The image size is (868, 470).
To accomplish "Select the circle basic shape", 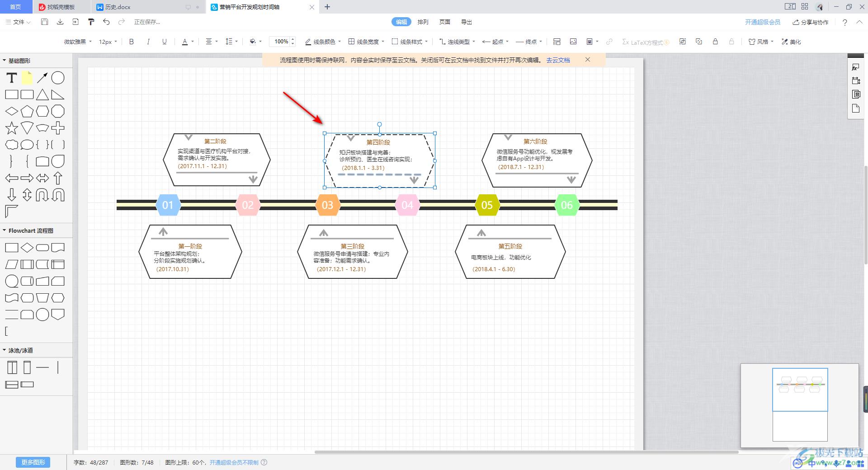I will [x=58, y=78].
